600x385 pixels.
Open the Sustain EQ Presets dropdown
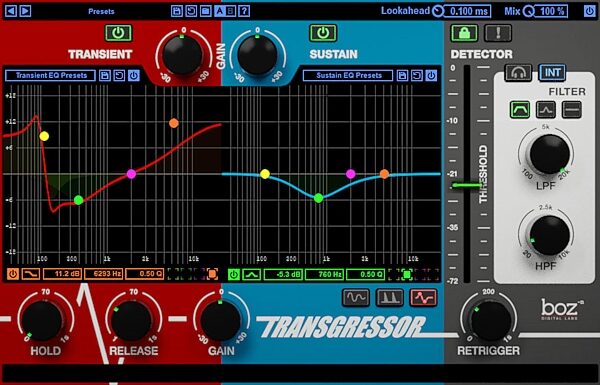[348, 75]
